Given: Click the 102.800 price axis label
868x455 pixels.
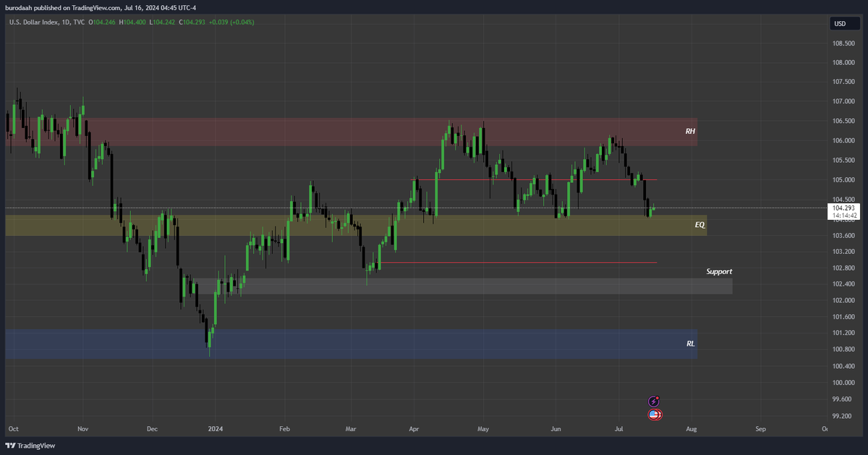Looking at the screenshot, I should tap(843, 268).
